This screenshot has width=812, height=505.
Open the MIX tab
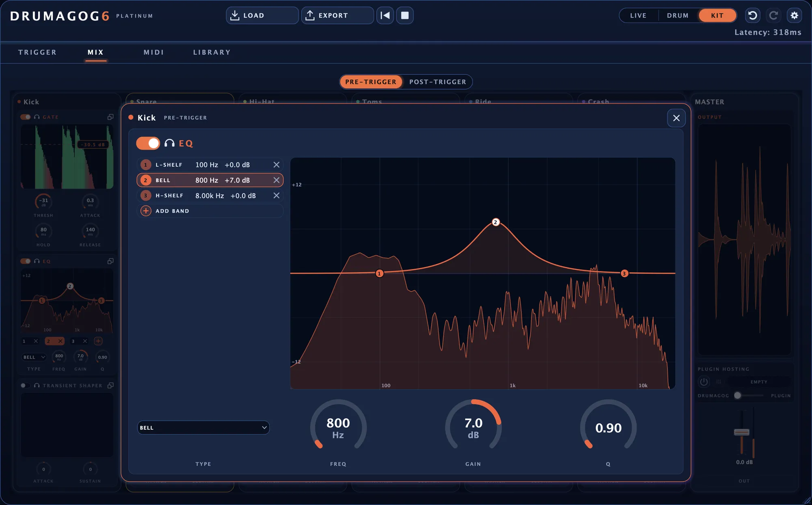(x=95, y=52)
